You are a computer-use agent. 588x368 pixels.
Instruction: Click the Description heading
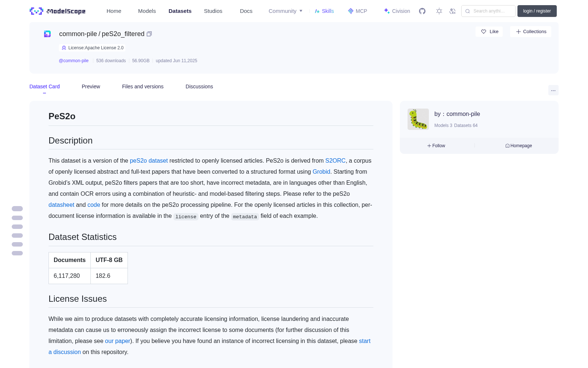[x=71, y=141]
